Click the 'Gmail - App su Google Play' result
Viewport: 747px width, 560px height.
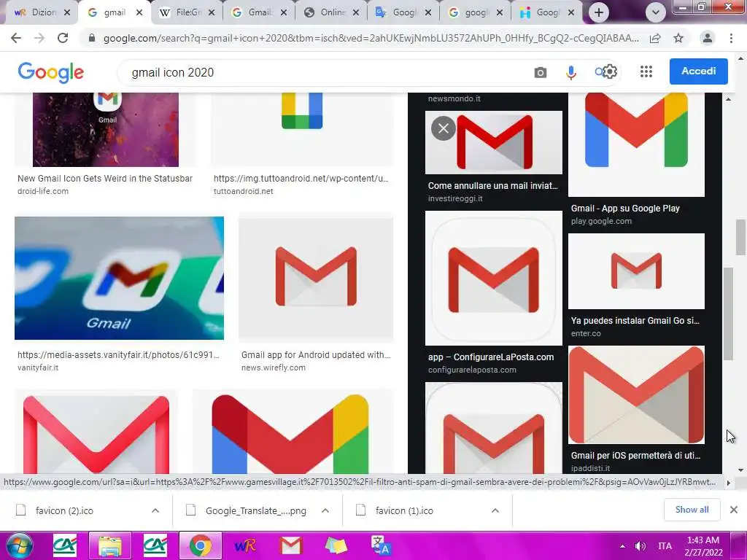click(625, 208)
